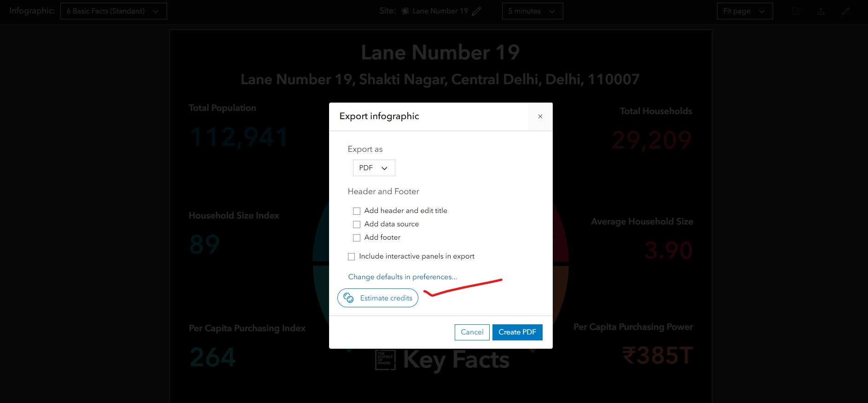Close the Export infographic dialog

[x=540, y=116]
